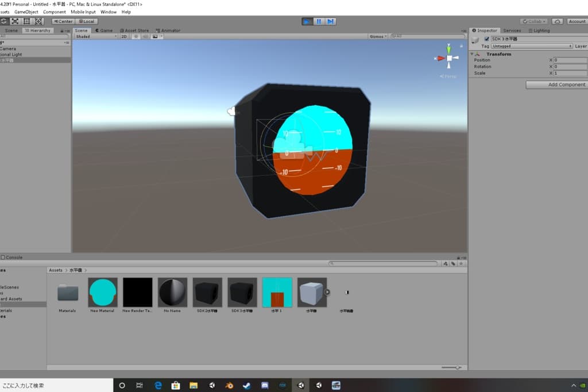
Task: Click the Scale X field
Action: 570,73
